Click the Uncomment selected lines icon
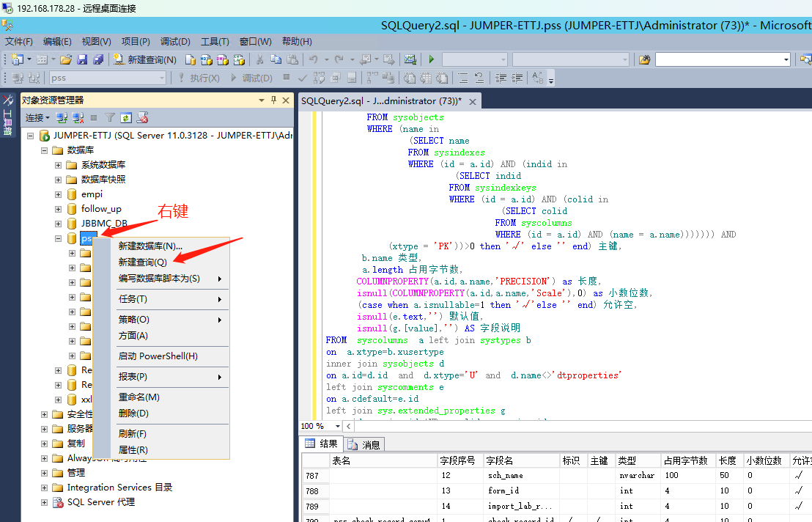 pos(479,78)
